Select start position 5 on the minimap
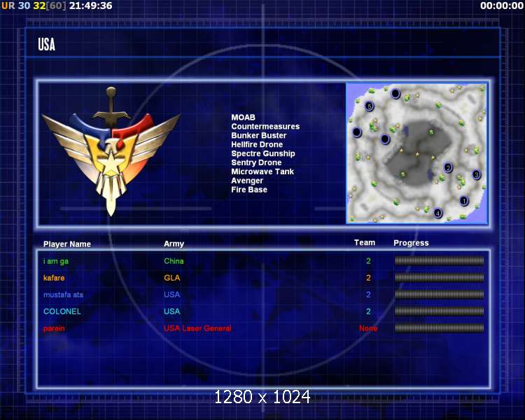Image resolution: width=525 pixels, height=420 pixels. [x=369, y=106]
